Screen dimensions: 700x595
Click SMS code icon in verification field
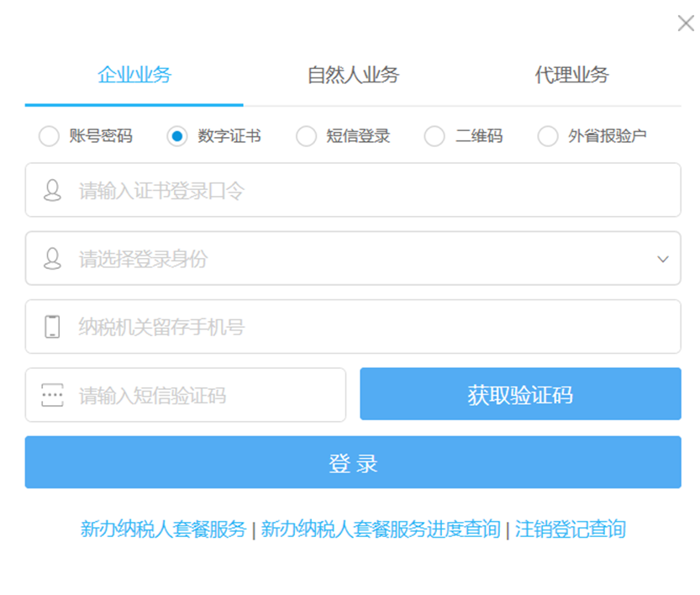[x=52, y=395]
